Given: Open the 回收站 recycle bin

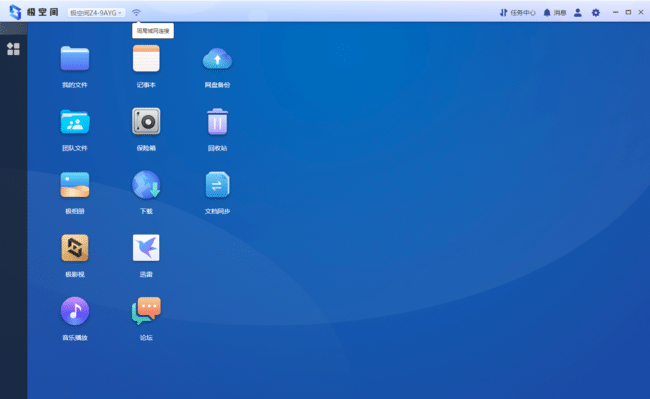Looking at the screenshot, I should (x=217, y=122).
